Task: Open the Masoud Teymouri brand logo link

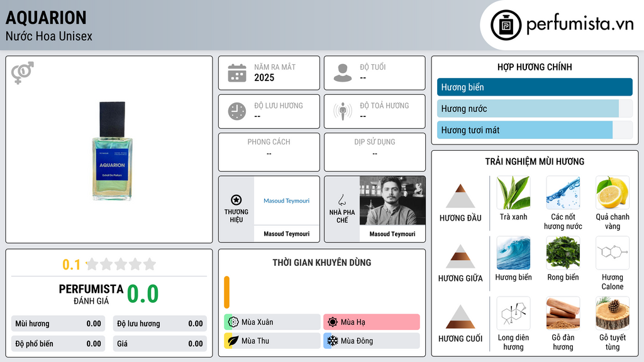Action: [x=286, y=200]
